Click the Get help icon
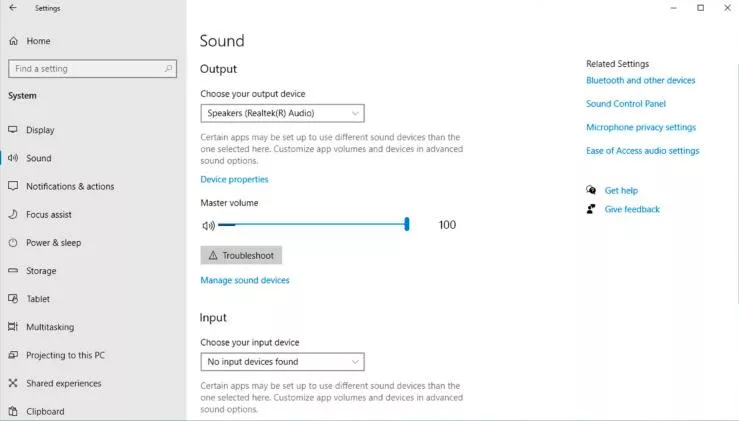The height and width of the screenshot is (421, 739). [592, 190]
